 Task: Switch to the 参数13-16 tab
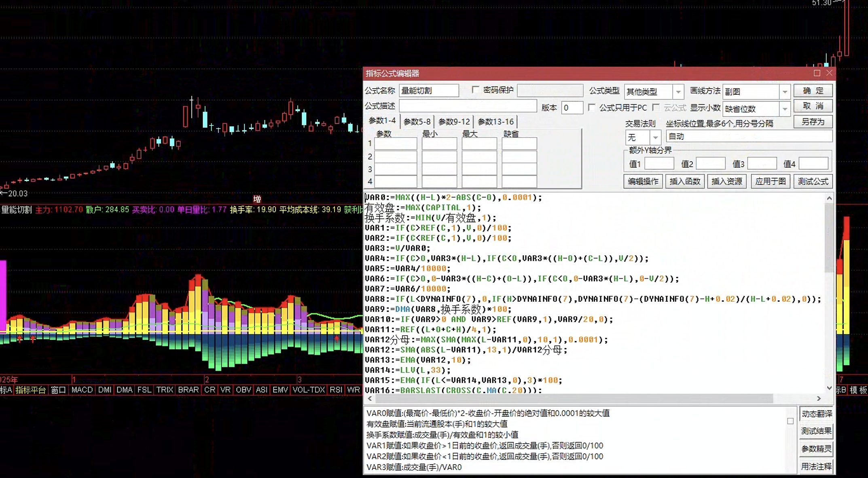point(495,122)
